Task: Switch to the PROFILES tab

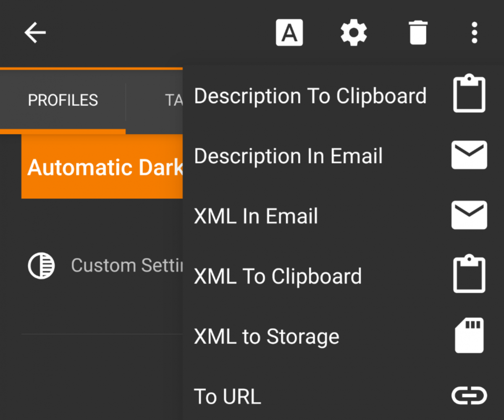Action: tap(63, 100)
